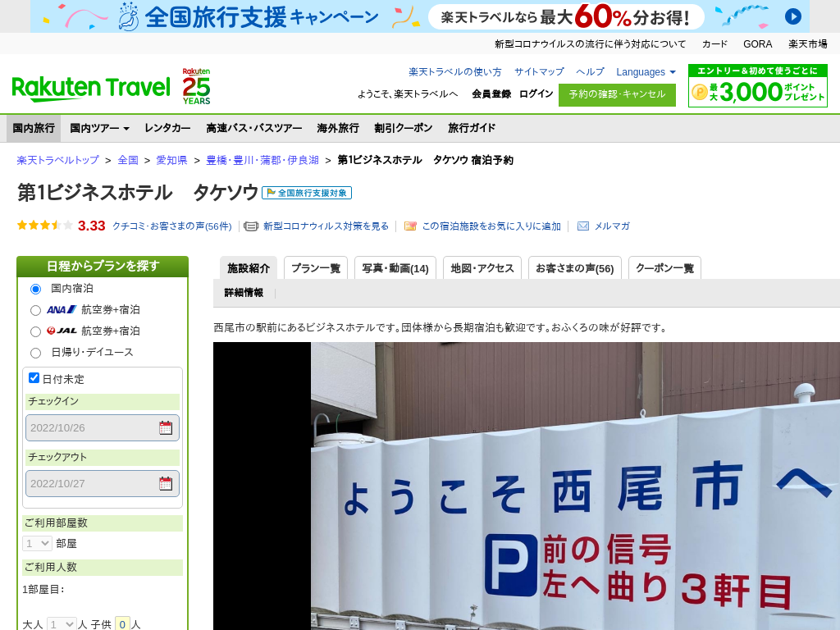
Task: Click the coronavirus measures mask icon
Action: pos(251,226)
